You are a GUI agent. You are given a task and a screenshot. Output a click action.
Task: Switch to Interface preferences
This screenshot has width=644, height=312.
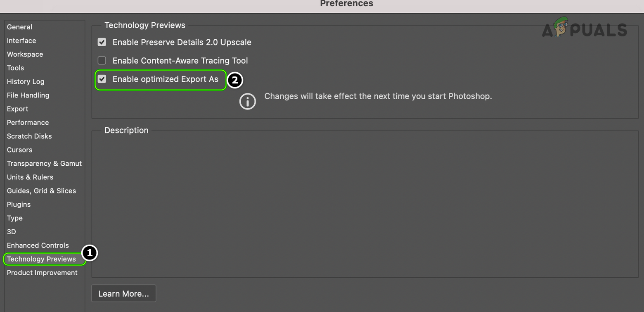(21, 40)
